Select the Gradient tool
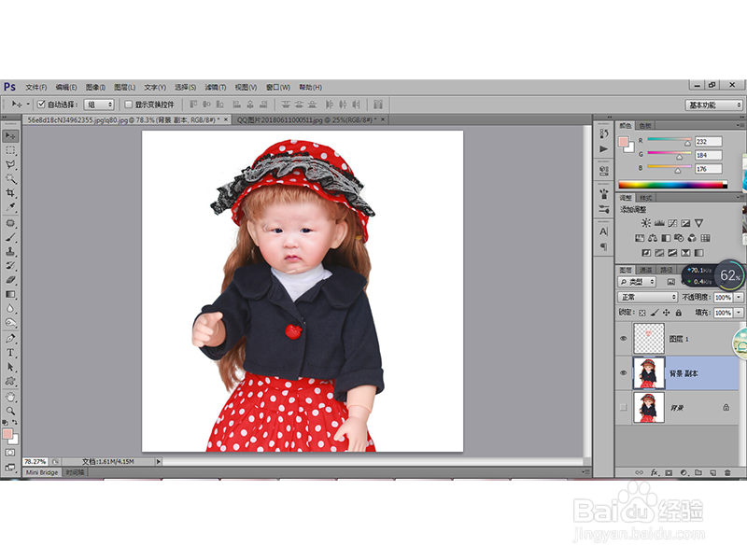Screen dimensions: 747x560 [10, 294]
